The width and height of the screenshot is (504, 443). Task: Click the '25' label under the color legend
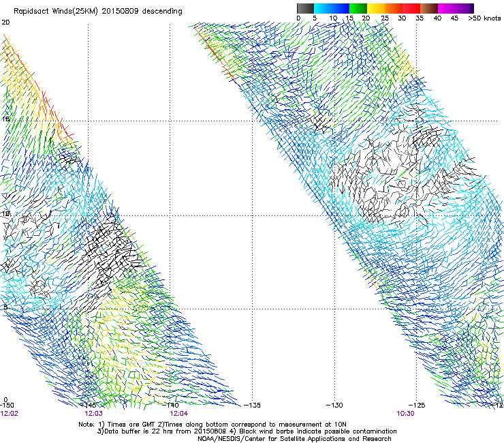[x=385, y=18]
